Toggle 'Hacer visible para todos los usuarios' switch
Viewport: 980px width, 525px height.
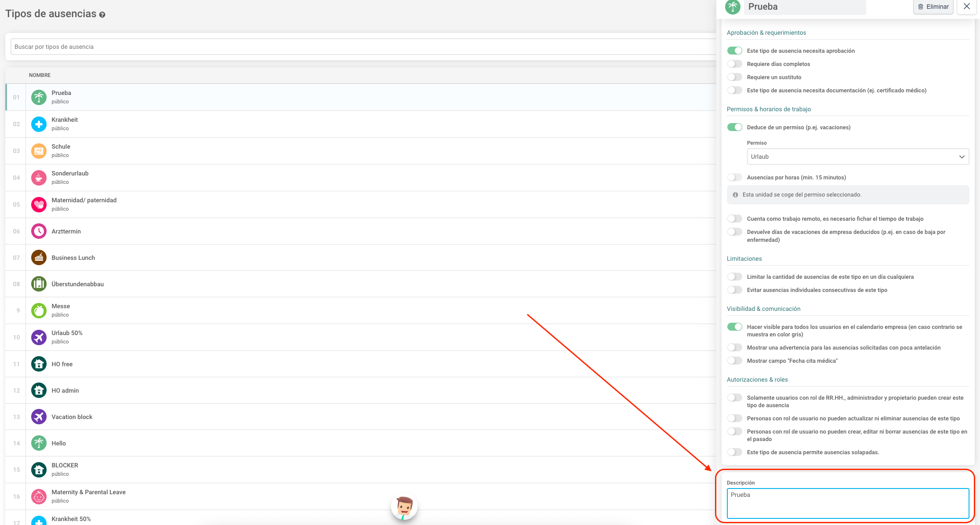click(x=735, y=327)
